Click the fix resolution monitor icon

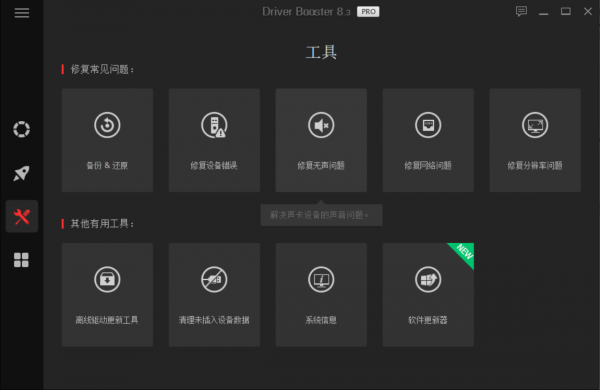pyautogui.click(x=535, y=125)
